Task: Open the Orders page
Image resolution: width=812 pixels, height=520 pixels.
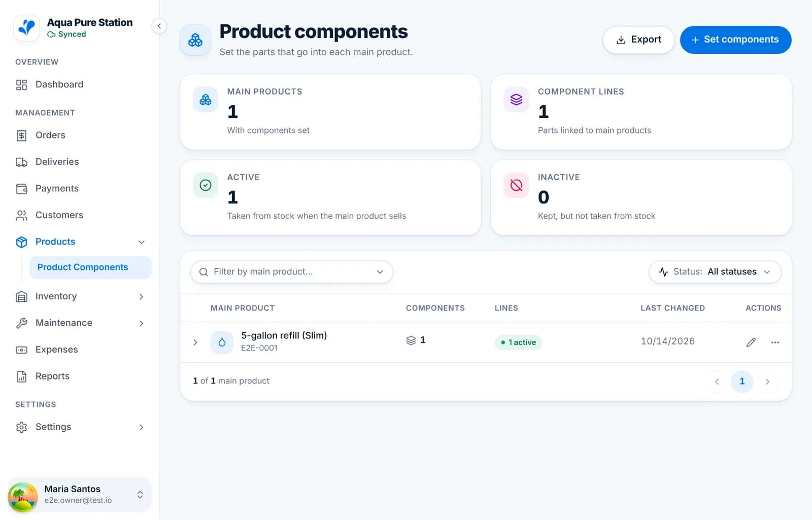Action: [80, 135]
